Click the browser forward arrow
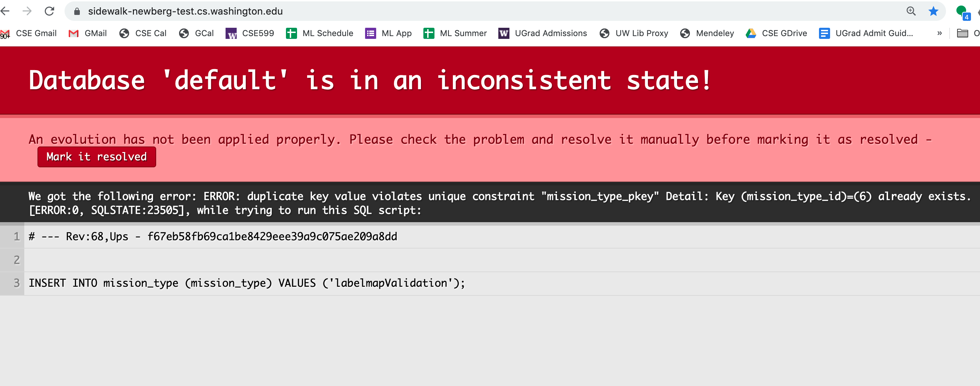980x386 pixels. click(x=27, y=11)
